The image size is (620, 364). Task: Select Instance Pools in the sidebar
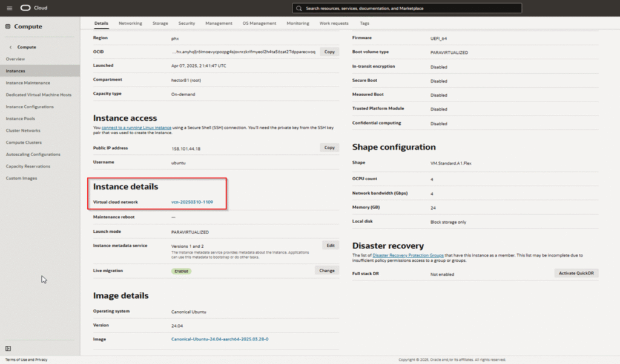[x=20, y=119]
